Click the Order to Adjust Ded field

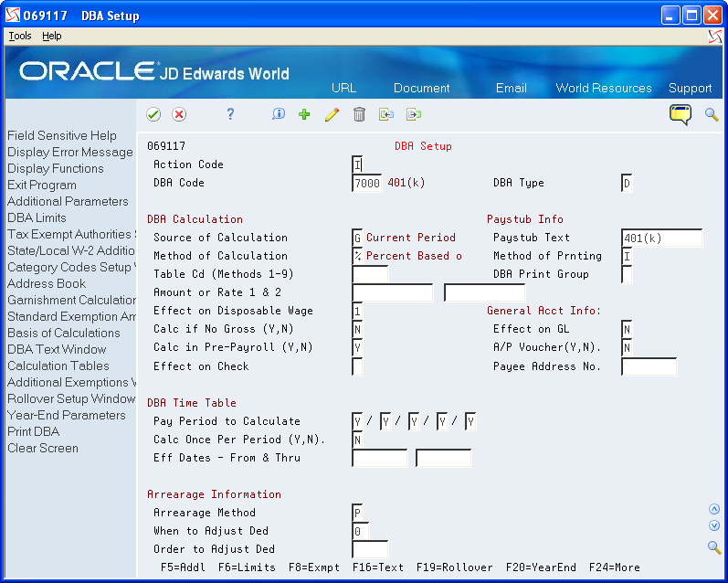tap(370, 549)
